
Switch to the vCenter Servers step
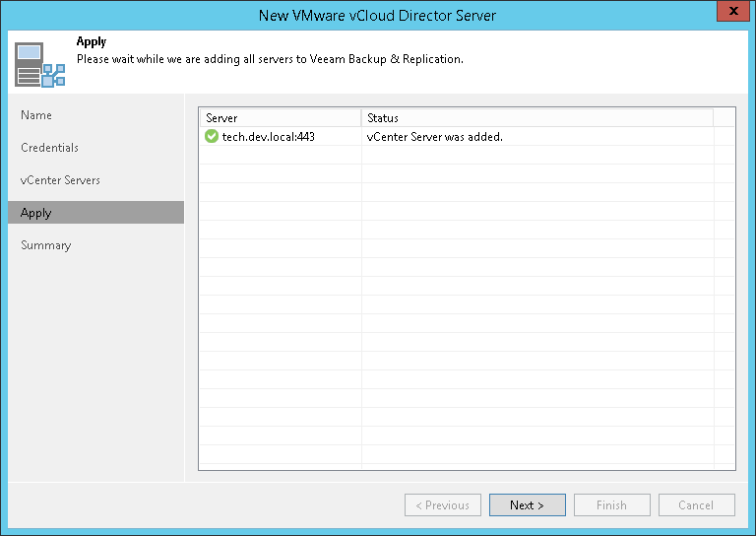(60, 180)
